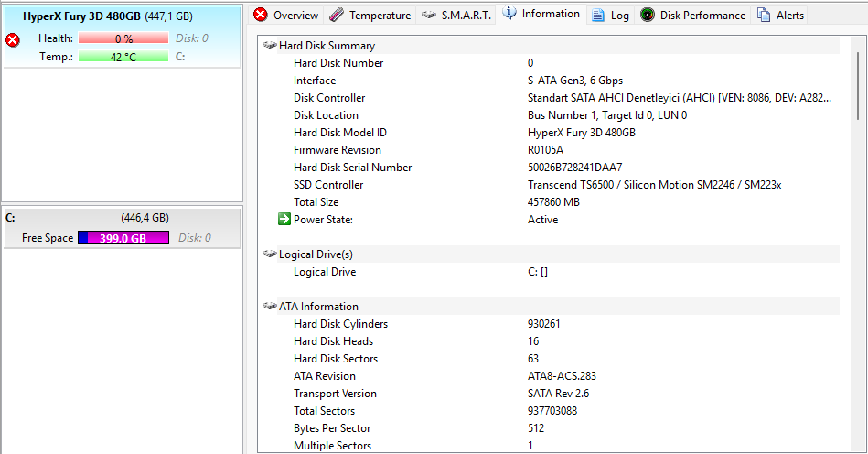Click the Logical Drive value C: []
The image size is (868, 454).
click(x=538, y=272)
